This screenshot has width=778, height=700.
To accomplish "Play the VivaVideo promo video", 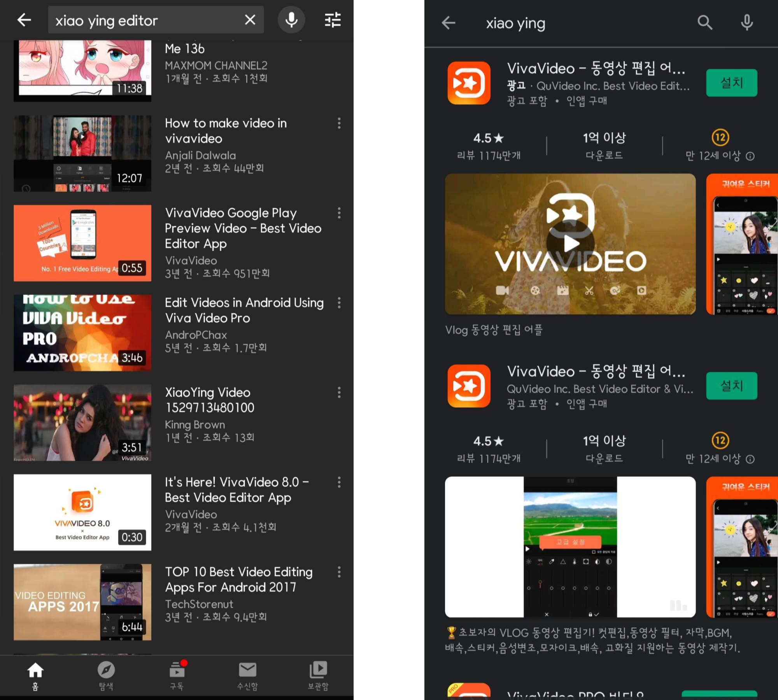I will click(570, 244).
